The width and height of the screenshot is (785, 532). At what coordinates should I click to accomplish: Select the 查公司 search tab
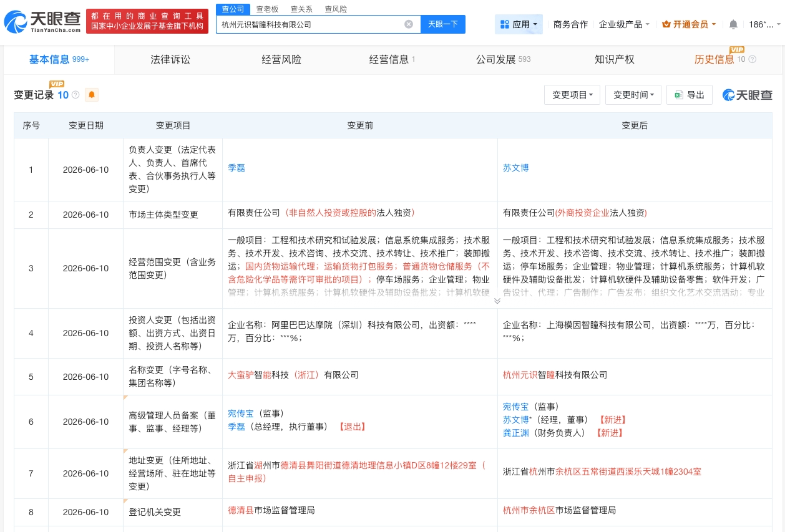coord(233,9)
